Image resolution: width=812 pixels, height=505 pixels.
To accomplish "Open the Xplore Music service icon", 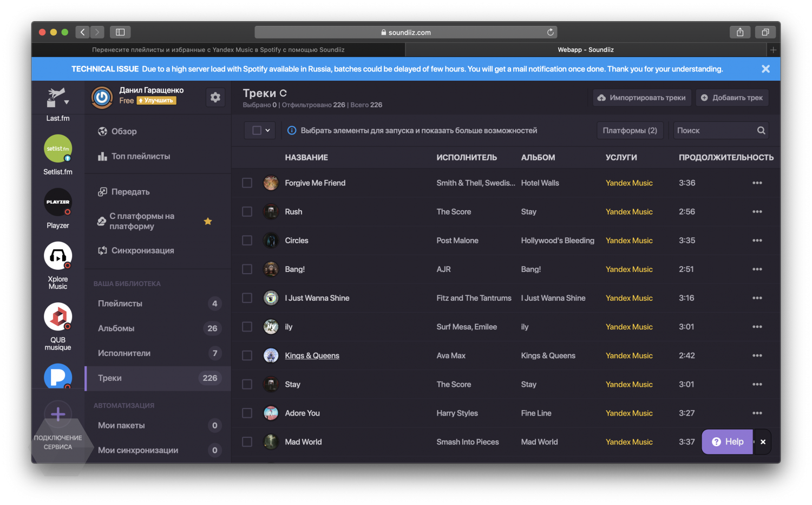I will [58, 255].
